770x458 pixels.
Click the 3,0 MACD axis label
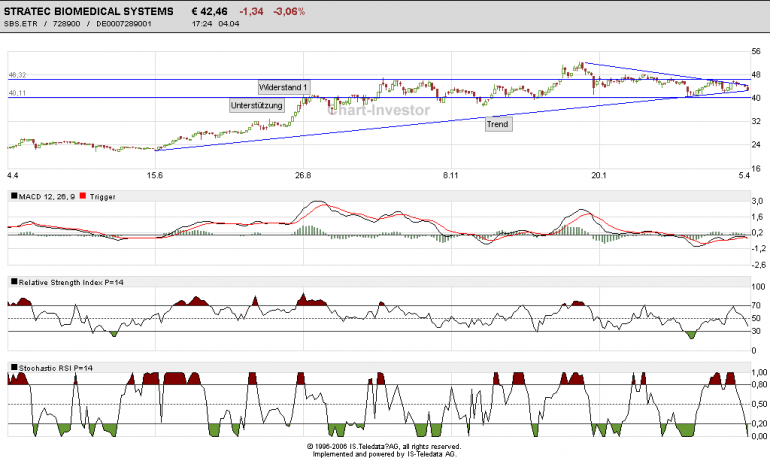click(758, 201)
